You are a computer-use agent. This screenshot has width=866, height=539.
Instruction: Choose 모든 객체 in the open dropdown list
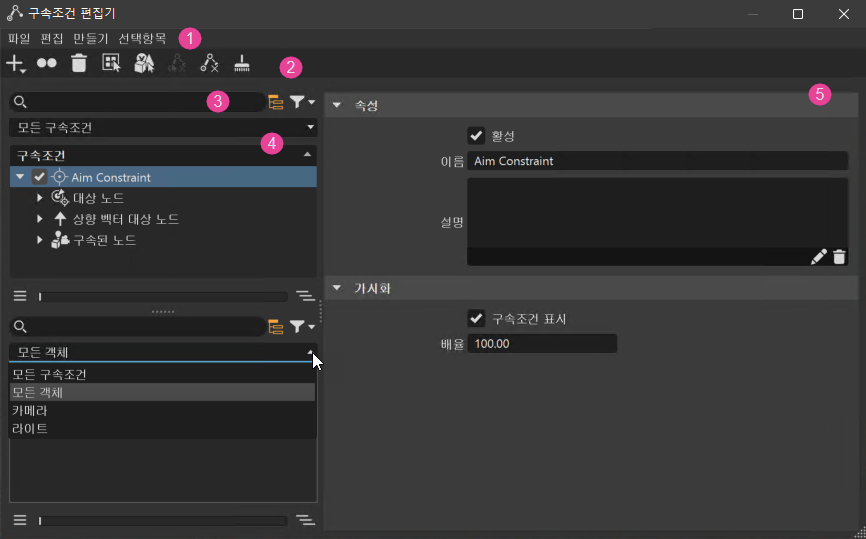[163, 392]
